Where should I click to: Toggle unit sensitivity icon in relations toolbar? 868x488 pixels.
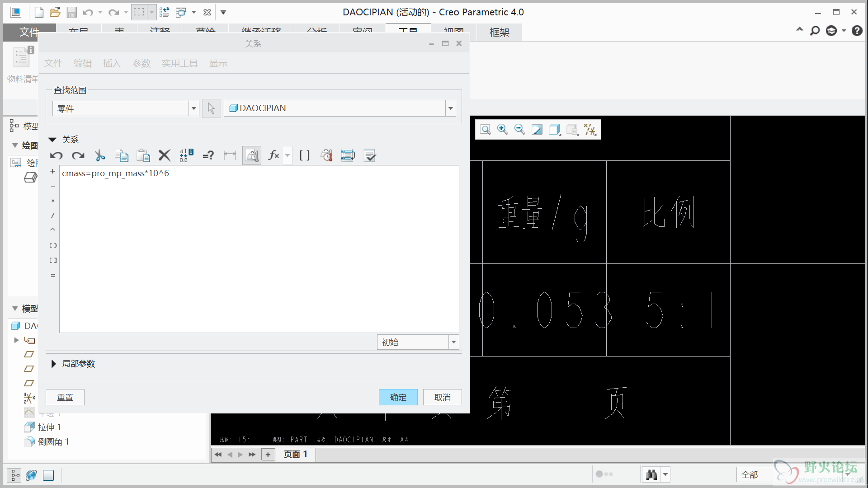tap(252, 156)
